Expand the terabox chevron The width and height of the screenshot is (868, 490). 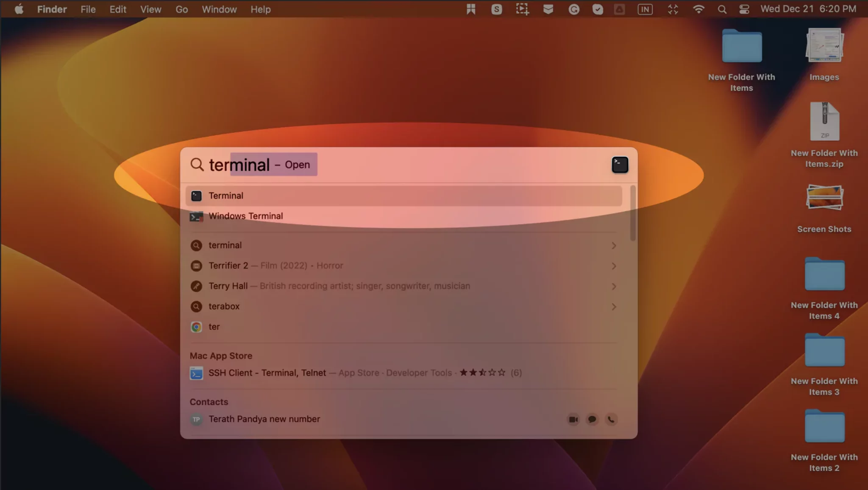(x=614, y=307)
